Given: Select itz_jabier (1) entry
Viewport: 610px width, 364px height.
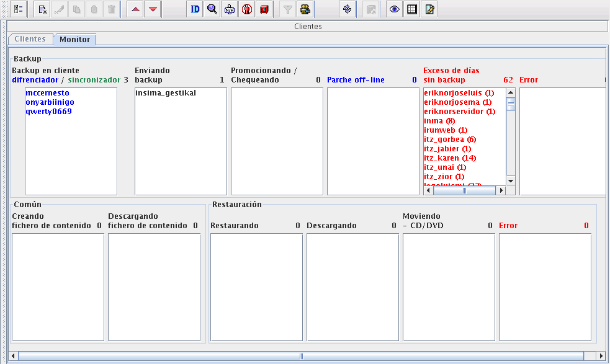Looking at the screenshot, I should pos(448,149).
